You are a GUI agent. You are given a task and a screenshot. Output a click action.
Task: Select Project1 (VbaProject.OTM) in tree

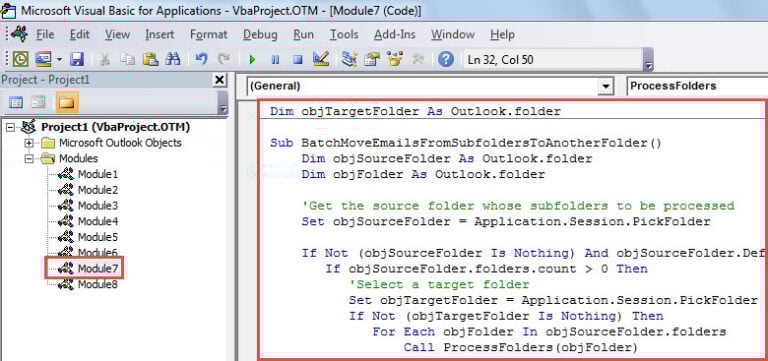(116, 127)
